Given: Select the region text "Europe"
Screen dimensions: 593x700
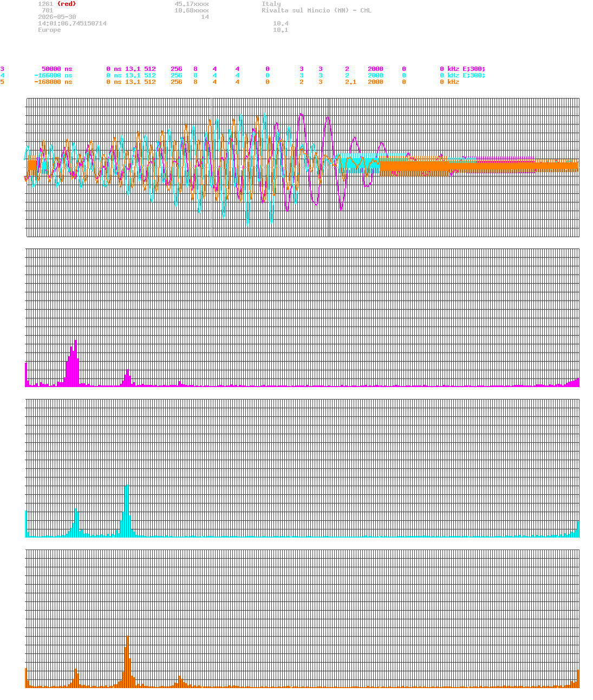Looking at the screenshot, I should pos(49,30).
